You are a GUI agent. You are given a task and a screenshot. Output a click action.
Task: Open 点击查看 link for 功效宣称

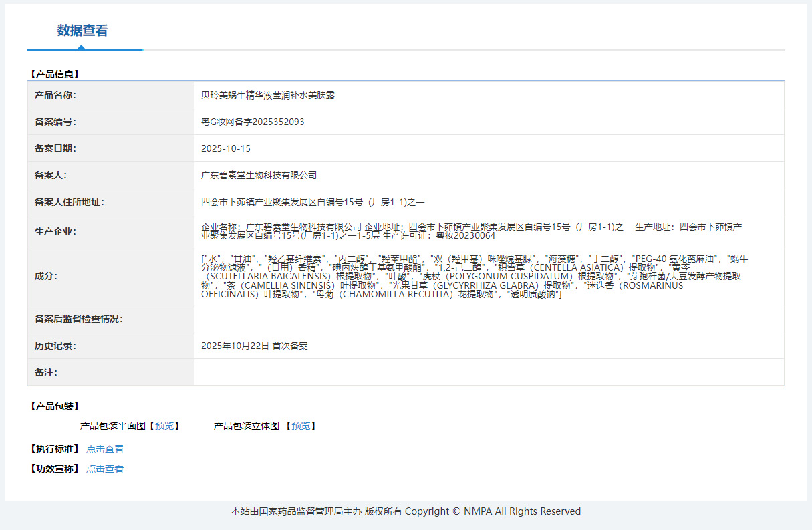[105, 469]
